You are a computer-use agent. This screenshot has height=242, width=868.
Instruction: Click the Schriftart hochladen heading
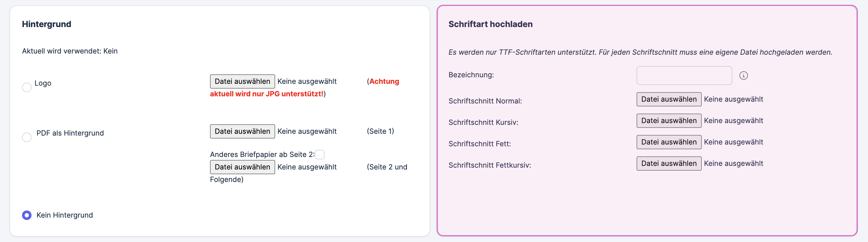coord(490,24)
